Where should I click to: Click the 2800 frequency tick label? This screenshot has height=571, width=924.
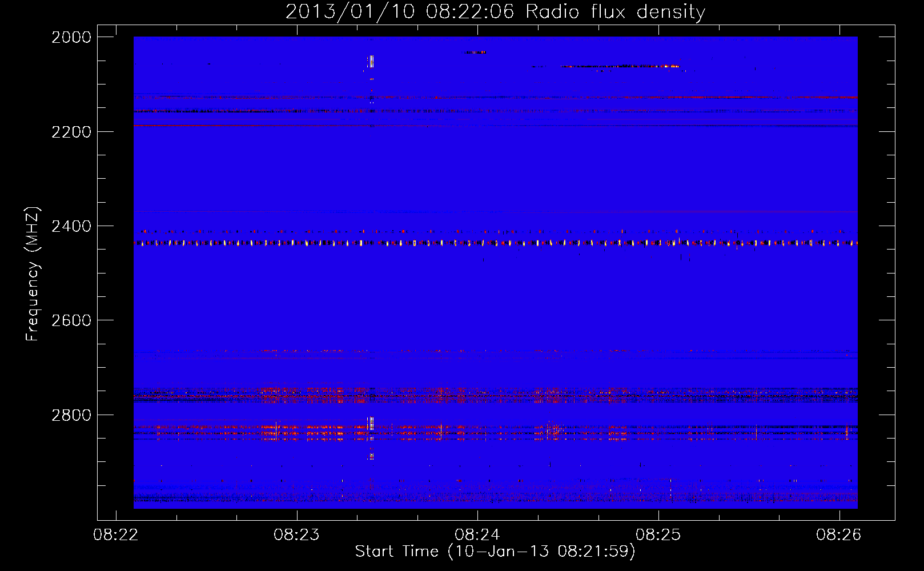[71, 415]
